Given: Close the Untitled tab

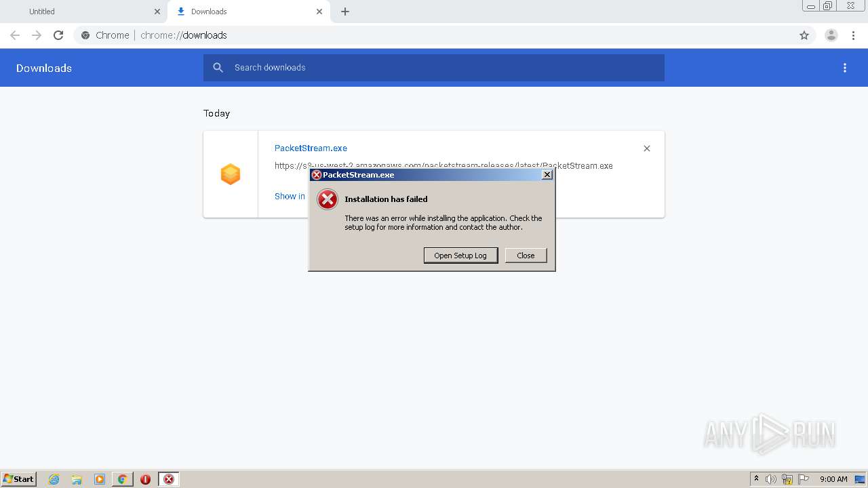Looking at the screenshot, I should tap(157, 12).
